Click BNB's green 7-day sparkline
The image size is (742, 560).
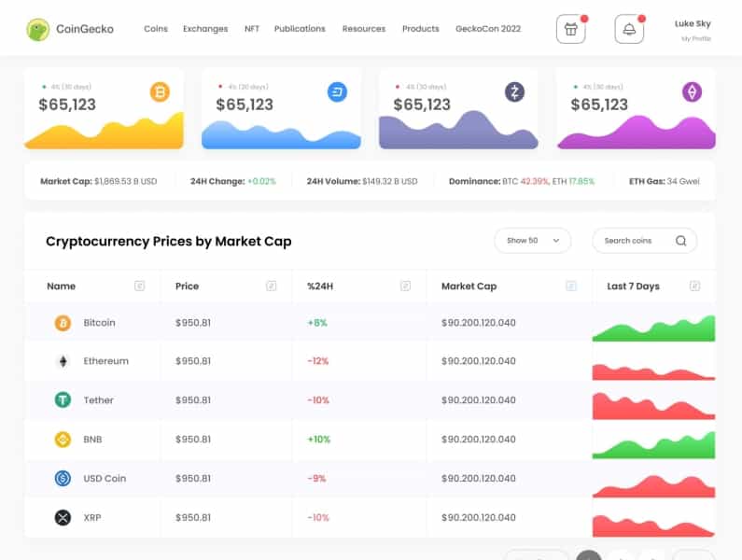click(653, 445)
